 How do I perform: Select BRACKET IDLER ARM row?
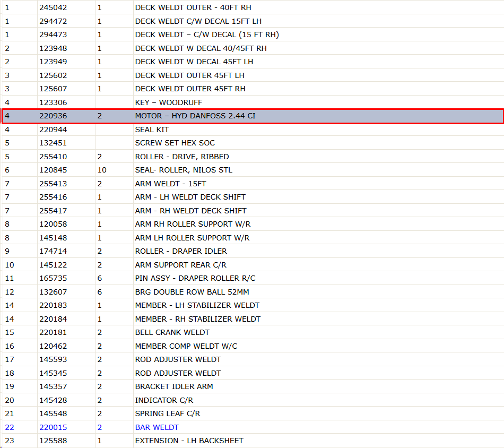click(x=253, y=386)
